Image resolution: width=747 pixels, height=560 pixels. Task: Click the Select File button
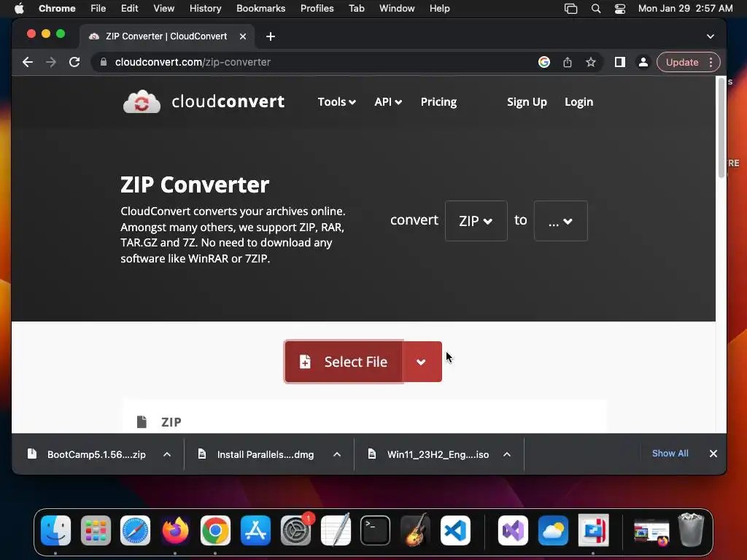point(344,362)
